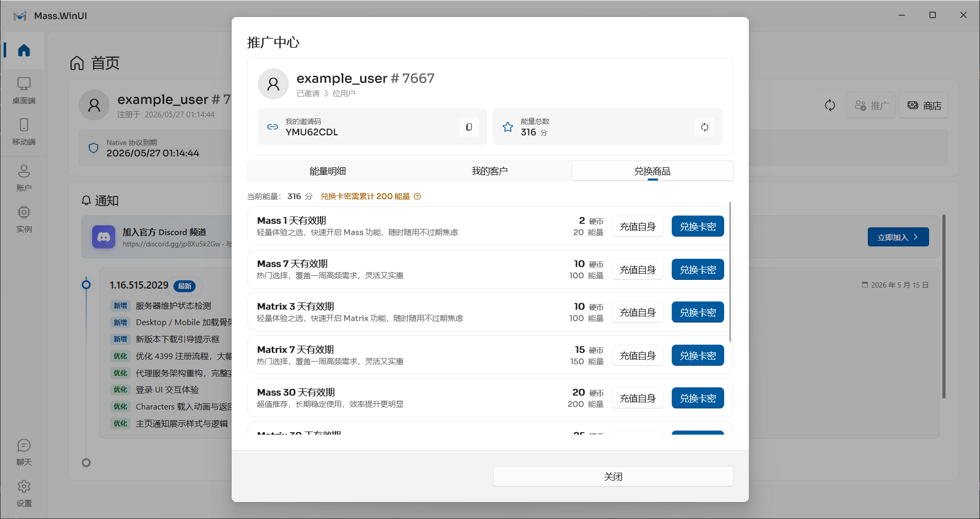
Task: Click the user avatar in promotion center
Action: pyautogui.click(x=273, y=84)
